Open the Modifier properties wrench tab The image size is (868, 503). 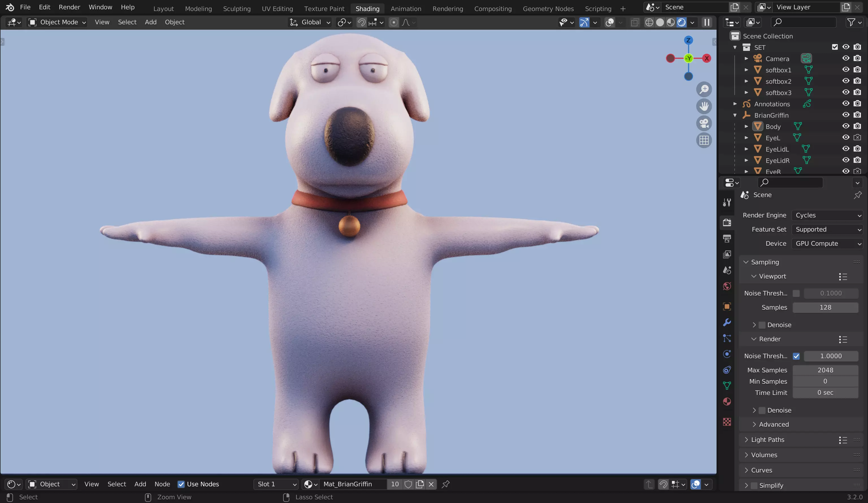coord(727,322)
